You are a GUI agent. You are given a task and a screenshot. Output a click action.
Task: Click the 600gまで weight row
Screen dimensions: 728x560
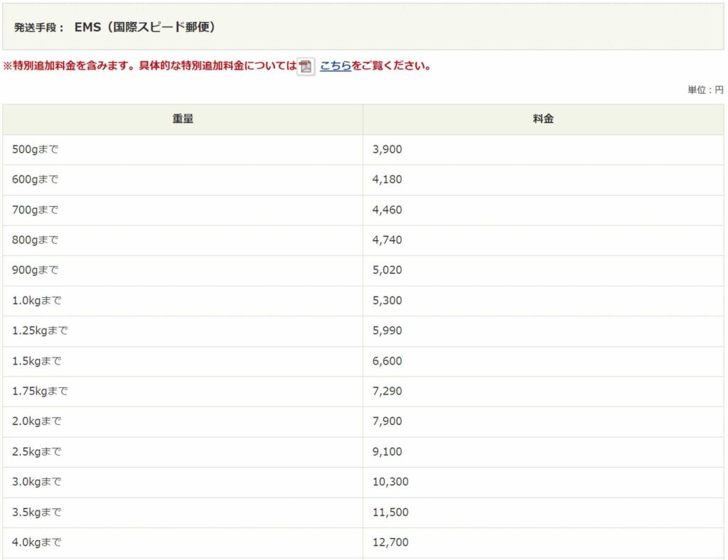(35, 180)
